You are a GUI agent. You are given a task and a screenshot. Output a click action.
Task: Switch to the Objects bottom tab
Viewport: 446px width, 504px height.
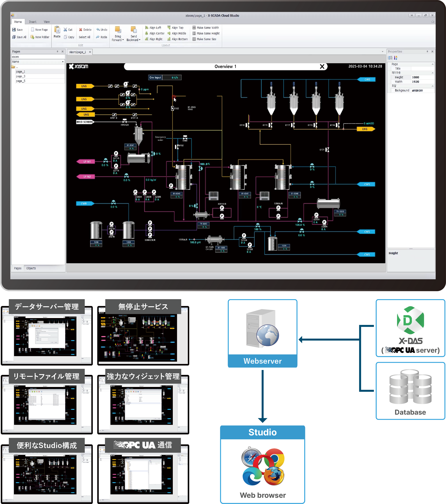tap(31, 268)
